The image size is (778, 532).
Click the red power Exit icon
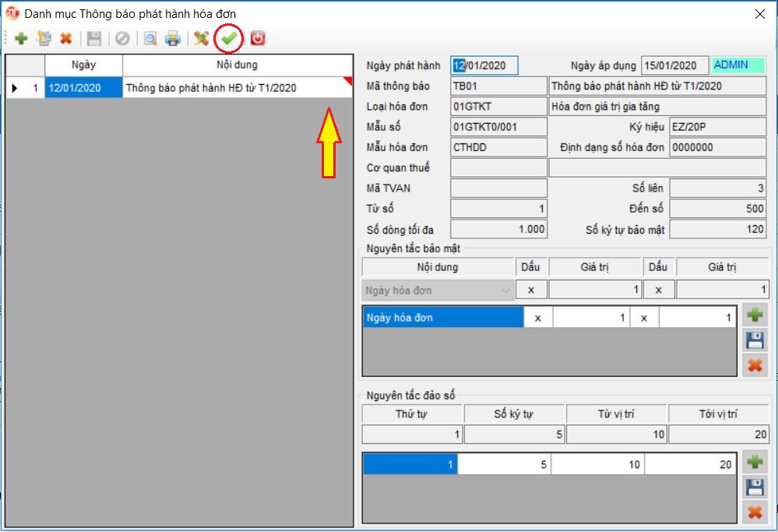pyautogui.click(x=258, y=38)
